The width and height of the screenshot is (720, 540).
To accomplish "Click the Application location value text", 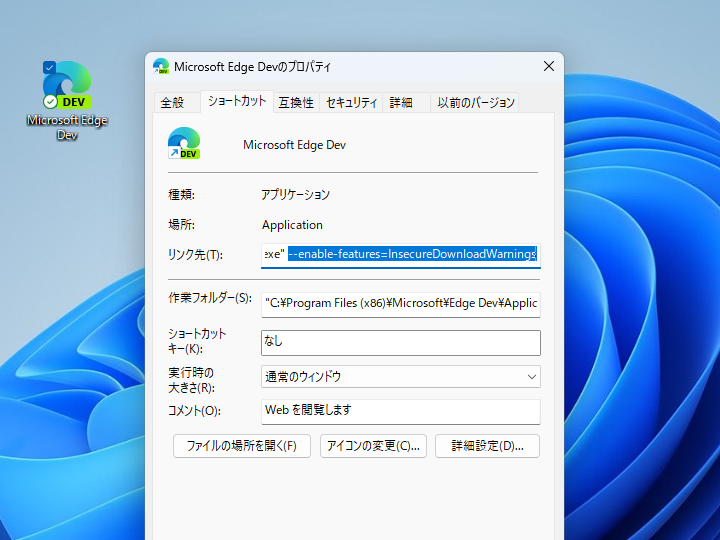I will [x=292, y=225].
